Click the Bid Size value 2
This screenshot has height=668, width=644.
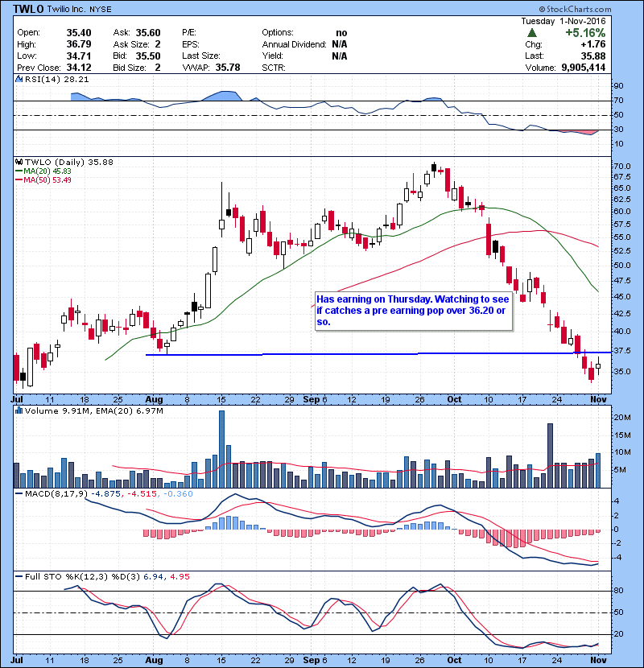coord(158,68)
